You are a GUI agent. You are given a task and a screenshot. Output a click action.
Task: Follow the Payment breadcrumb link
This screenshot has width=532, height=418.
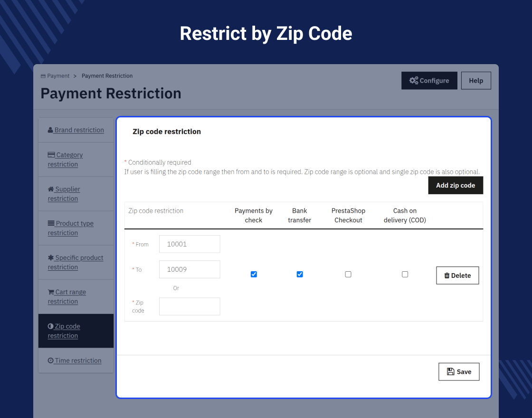tap(58, 76)
